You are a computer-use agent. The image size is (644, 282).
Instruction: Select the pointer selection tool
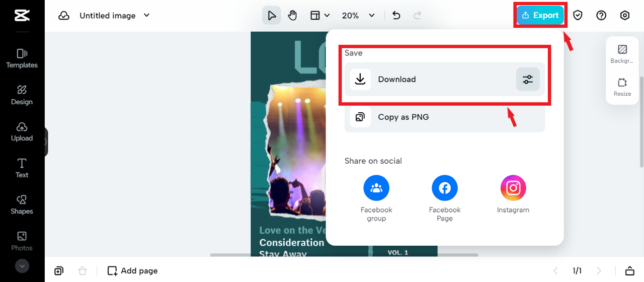tap(272, 16)
